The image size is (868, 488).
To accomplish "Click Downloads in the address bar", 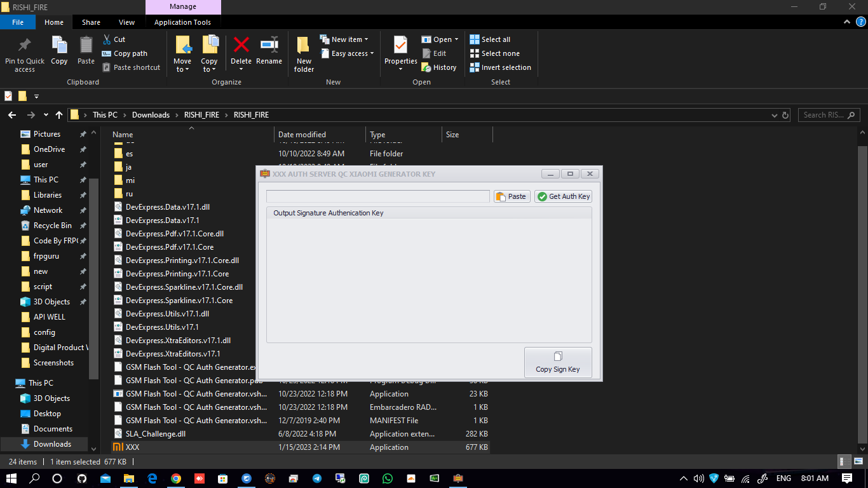I will [151, 115].
